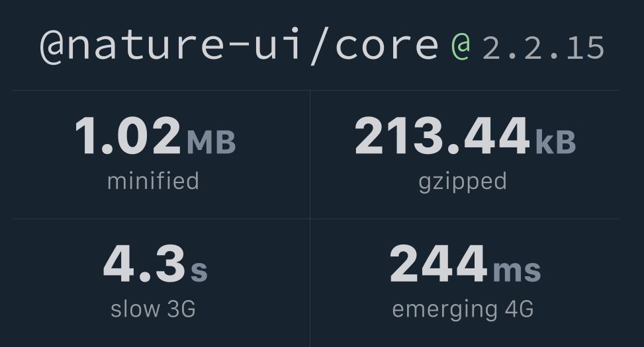The width and height of the screenshot is (644, 347).
Task: Click the vertical divider between minified and gzipped
Action: 310,155
